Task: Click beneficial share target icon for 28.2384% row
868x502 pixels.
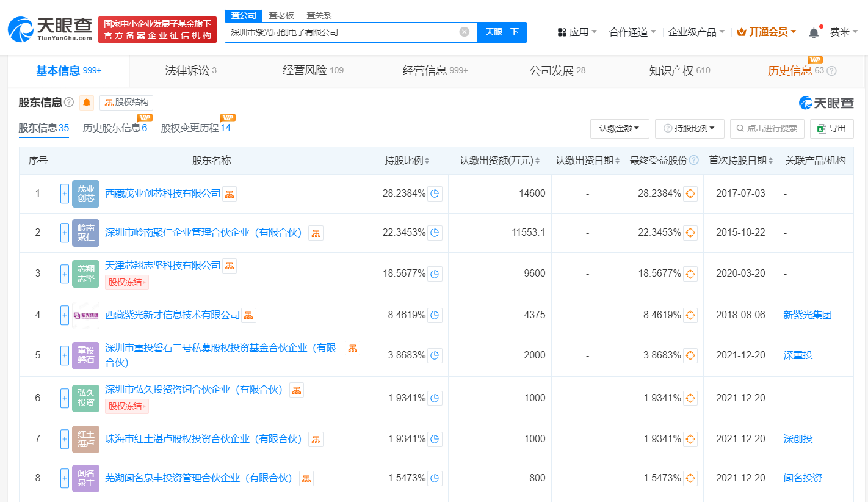Action: click(690, 194)
